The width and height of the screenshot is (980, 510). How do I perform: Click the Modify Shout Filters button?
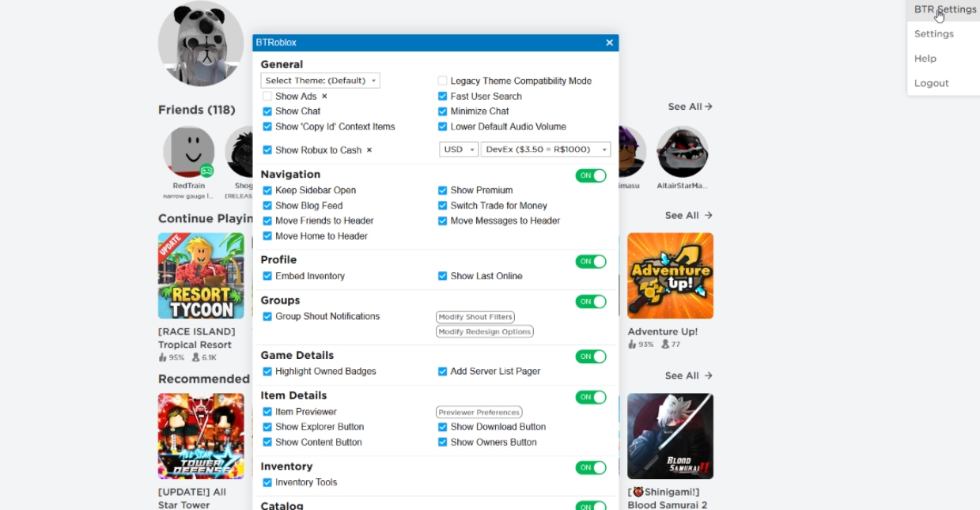(x=475, y=317)
